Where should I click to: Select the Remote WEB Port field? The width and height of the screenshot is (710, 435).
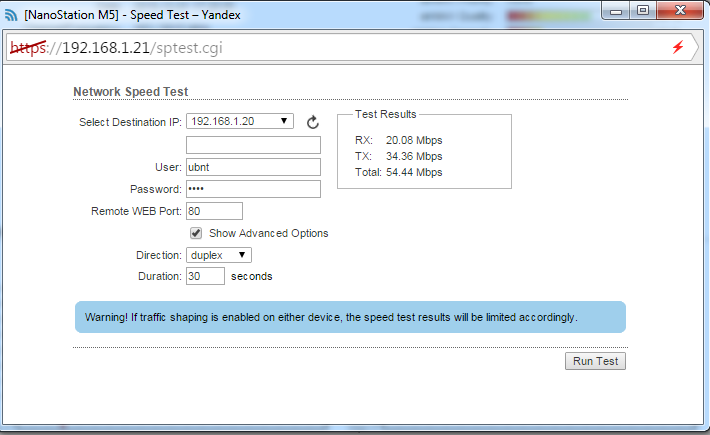(x=214, y=211)
